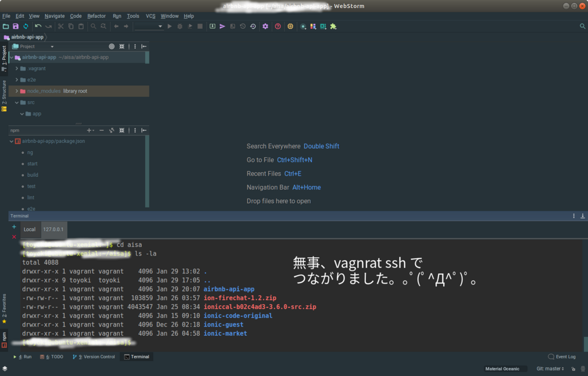The width and height of the screenshot is (588, 376).
Task: Click the purple Commit arrow icon
Action: 222,26
